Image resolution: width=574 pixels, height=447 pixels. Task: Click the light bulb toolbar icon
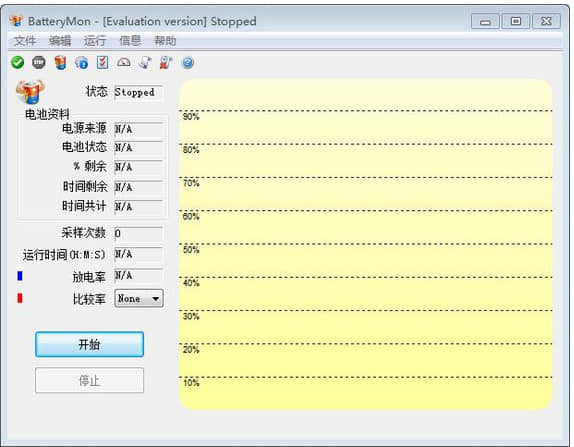[x=145, y=63]
